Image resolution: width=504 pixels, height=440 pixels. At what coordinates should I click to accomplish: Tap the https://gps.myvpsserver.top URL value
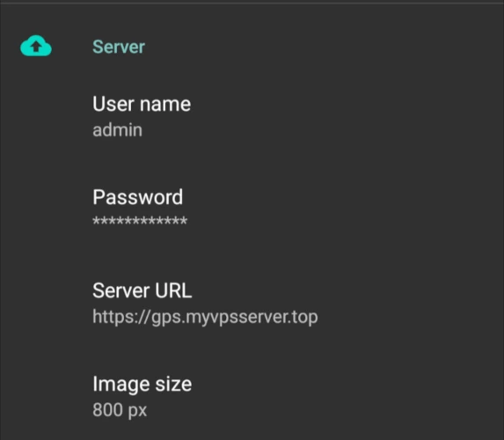(x=205, y=317)
